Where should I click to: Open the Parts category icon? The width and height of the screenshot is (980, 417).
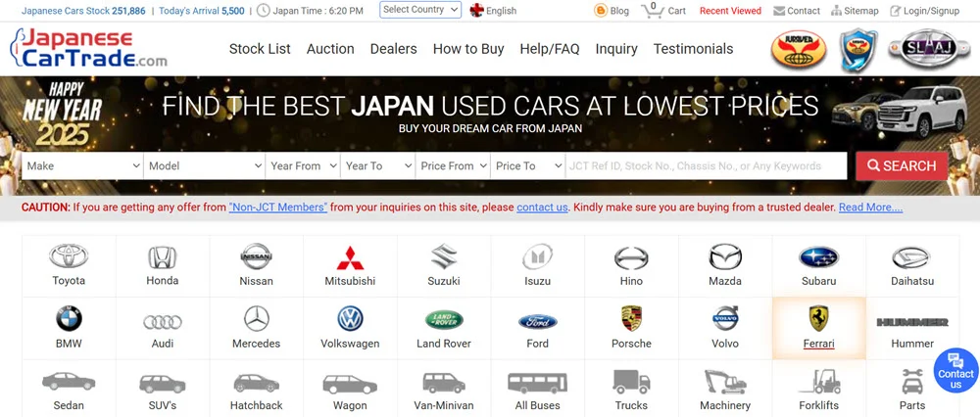tap(912, 382)
